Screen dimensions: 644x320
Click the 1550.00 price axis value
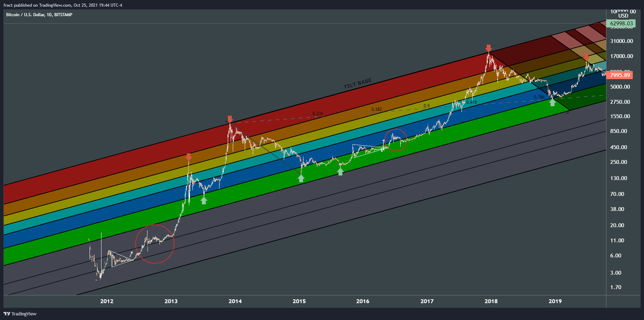pyautogui.click(x=620, y=116)
